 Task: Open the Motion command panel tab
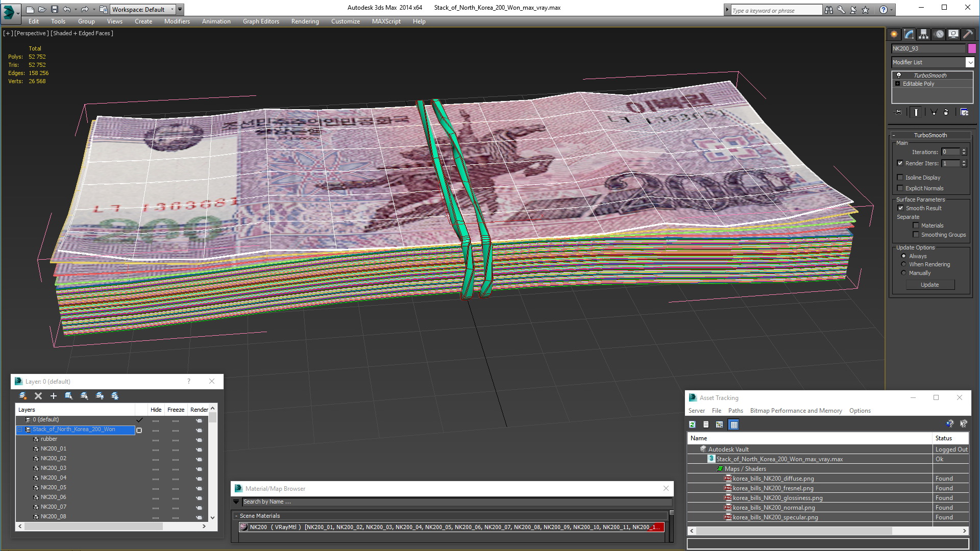pyautogui.click(x=939, y=34)
